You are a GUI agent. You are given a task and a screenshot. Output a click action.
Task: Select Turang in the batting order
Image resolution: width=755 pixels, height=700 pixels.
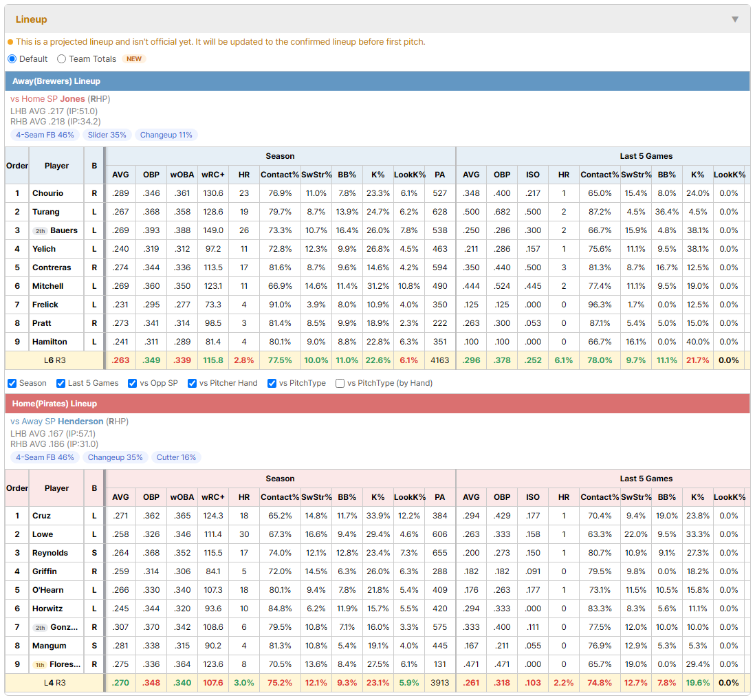[x=46, y=212]
